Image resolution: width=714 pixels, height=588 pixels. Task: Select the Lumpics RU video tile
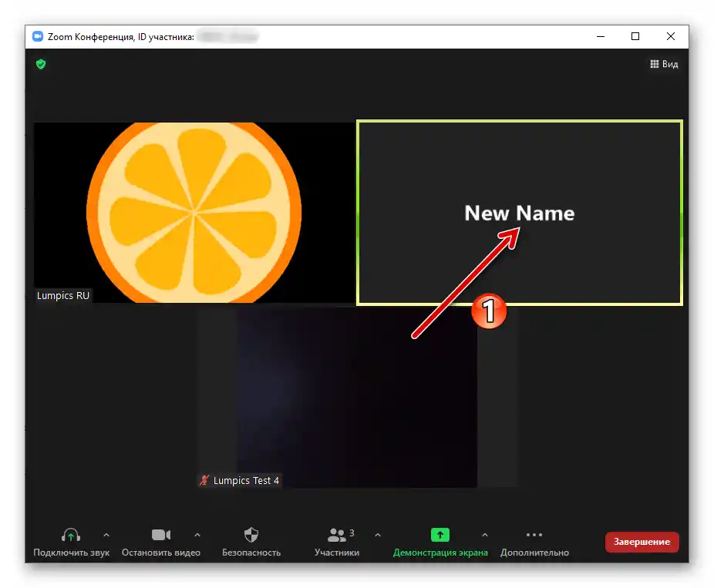(x=194, y=213)
